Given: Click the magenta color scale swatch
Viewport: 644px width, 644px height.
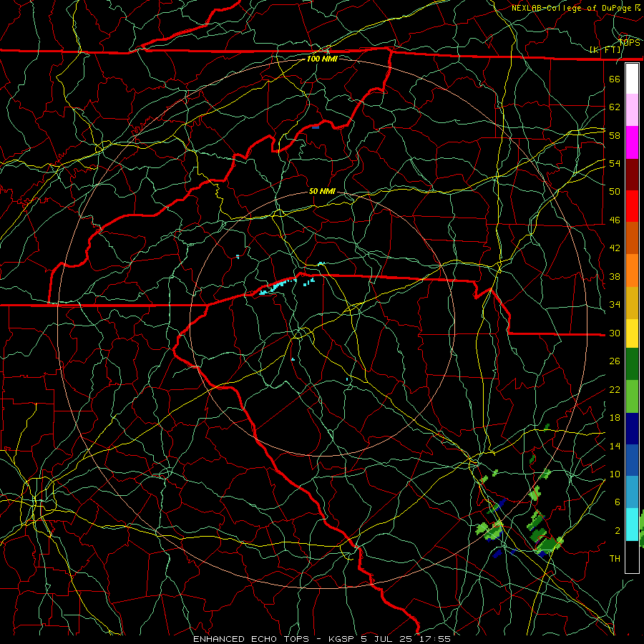Looking at the screenshot, I should (x=632, y=142).
